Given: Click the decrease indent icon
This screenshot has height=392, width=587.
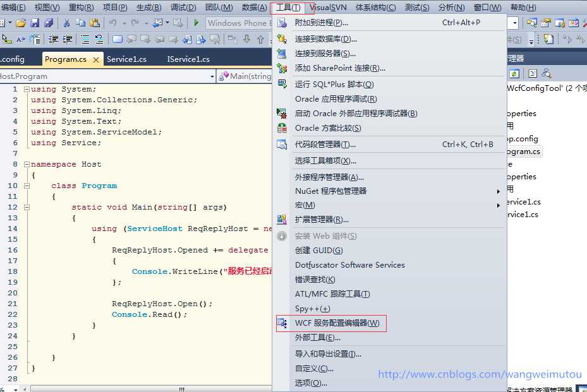Looking at the screenshot, I should (x=54, y=39).
